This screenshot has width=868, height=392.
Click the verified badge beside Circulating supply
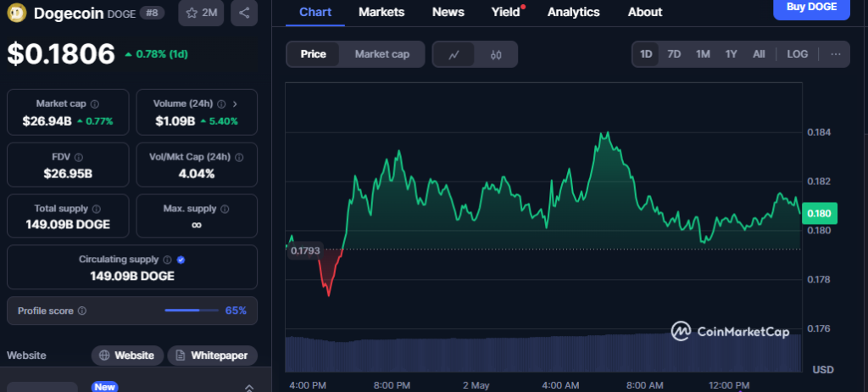click(181, 260)
